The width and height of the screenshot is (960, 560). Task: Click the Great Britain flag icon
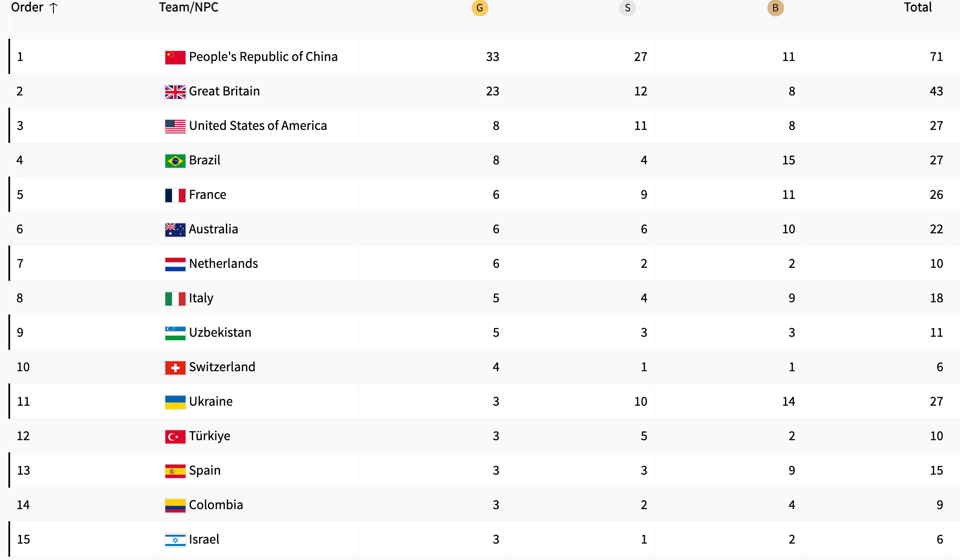175,92
